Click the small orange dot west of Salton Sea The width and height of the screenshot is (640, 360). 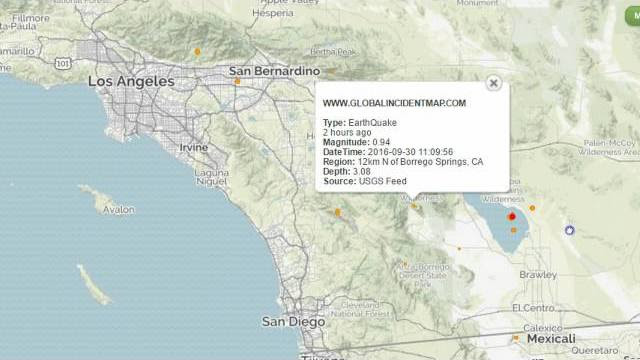click(460, 248)
